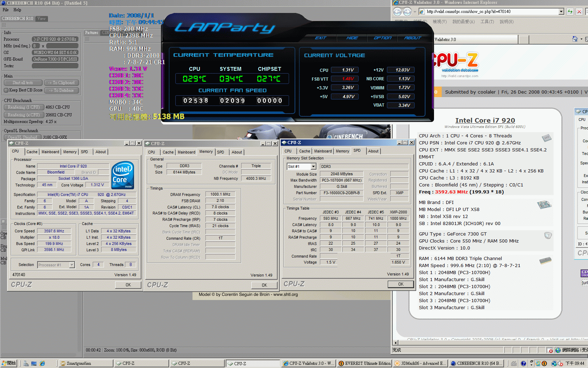Click the Validator 3.0 browser tab
The image size is (588, 368).
(475, 39)
